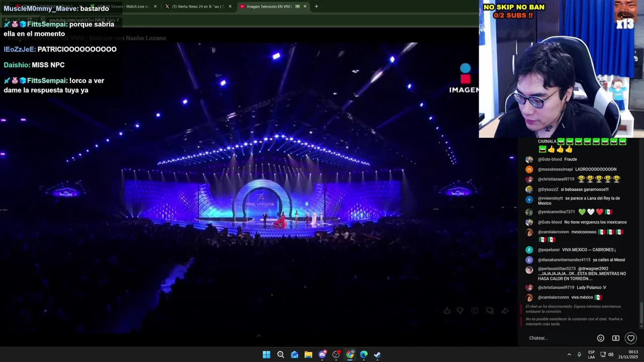The height and width of the screenshot is (362, 644).
Task: Open Microsoft Edge from the taskbar
Action: coord(364,354)
